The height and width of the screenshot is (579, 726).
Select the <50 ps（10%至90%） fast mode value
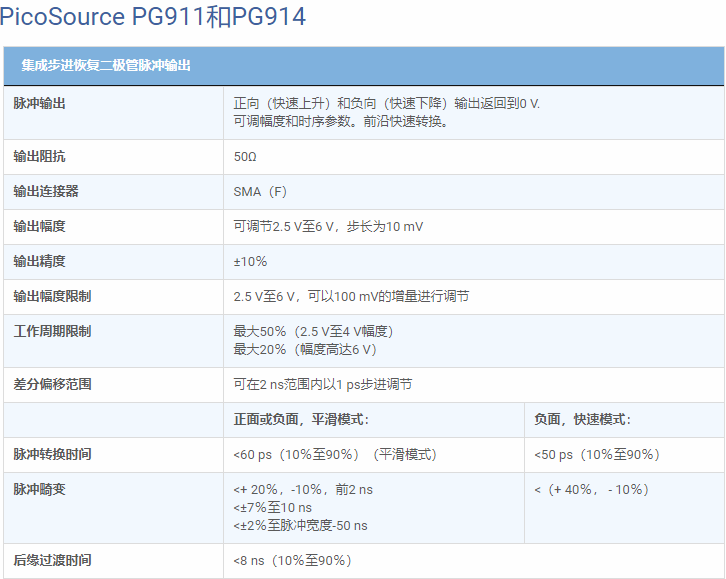(x=597, y=455)
